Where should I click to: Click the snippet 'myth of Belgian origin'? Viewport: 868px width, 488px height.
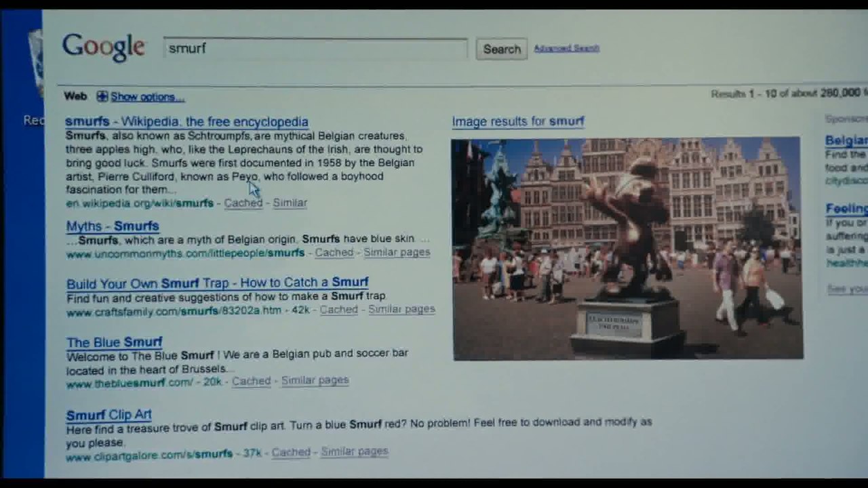click(248, 239)
